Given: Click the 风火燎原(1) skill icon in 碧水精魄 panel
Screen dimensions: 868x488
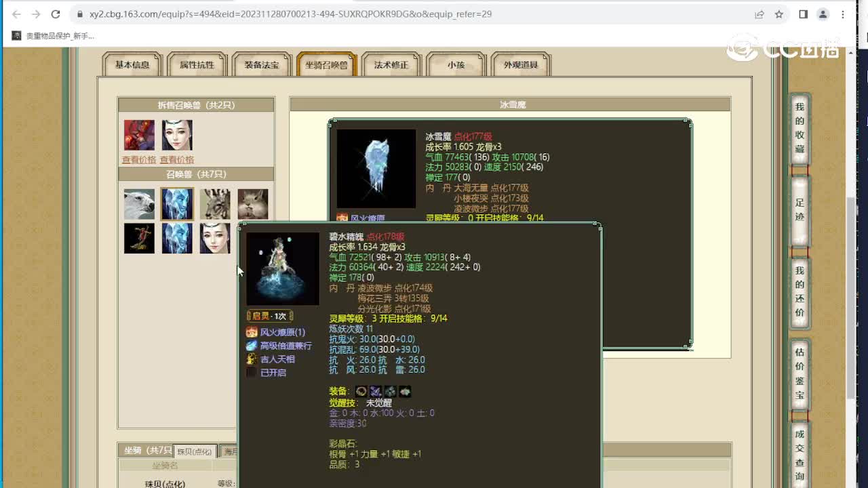Looking at the screenshot, I should 252,332.
